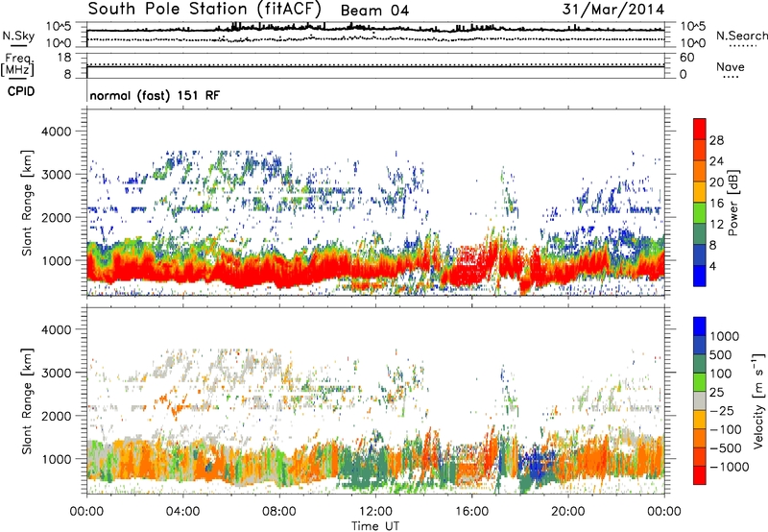Click the yellow 16-20 dB power swatch
The image size is (768, 532).
pos(700,191)
